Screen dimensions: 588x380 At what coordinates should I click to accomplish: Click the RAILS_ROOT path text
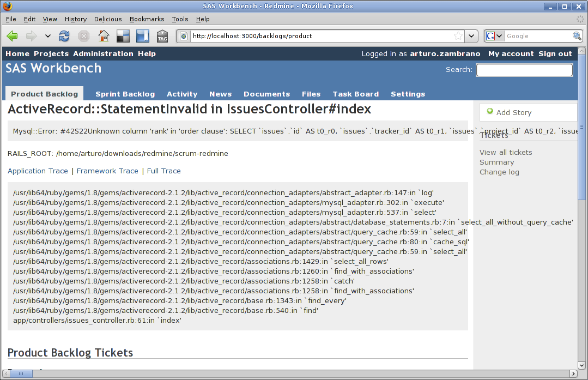pos(118,153)
